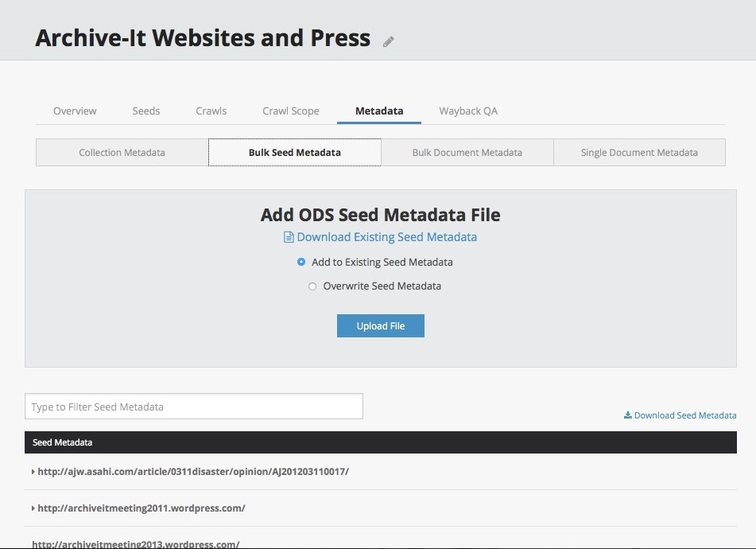Click the download arrow icon beside Download Seed Metadata

(x=627, y=415)
